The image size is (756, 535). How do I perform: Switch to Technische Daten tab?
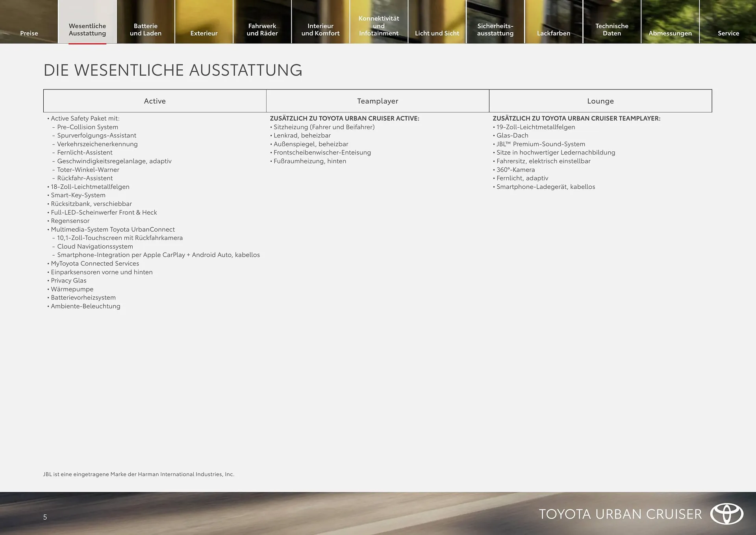[612, 30]
